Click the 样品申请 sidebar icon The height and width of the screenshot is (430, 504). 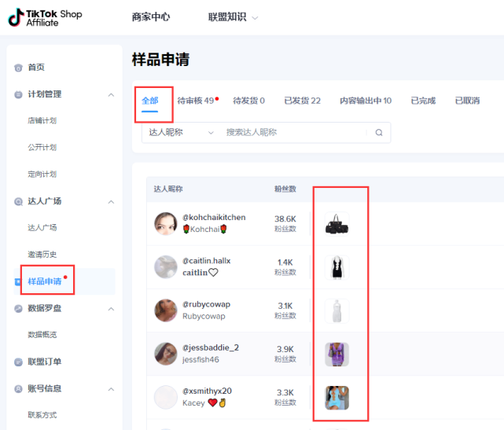pyautogui.click(x=17, y=282)
